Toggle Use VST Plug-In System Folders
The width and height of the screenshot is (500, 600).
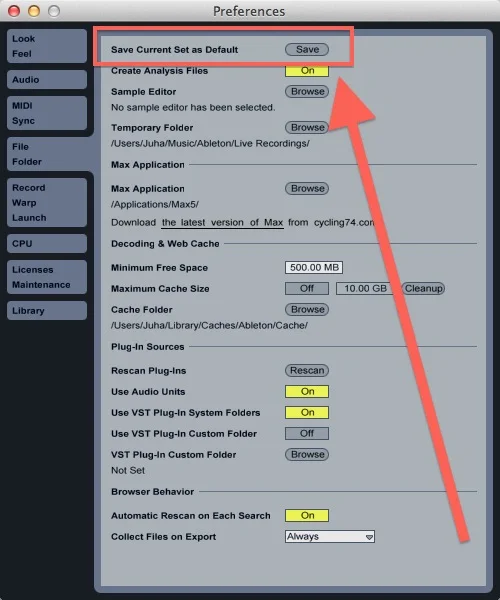coord(307,412)
